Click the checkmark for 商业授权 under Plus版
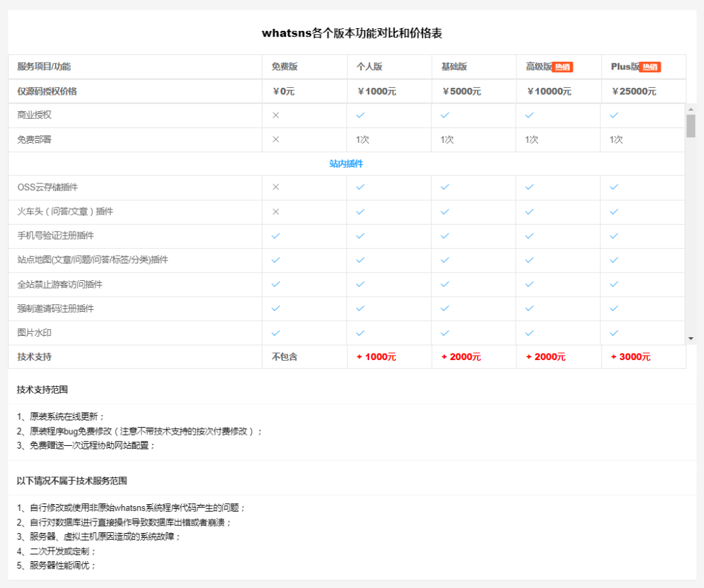Viewport: 704px width, 588px height. pos(614,115)
